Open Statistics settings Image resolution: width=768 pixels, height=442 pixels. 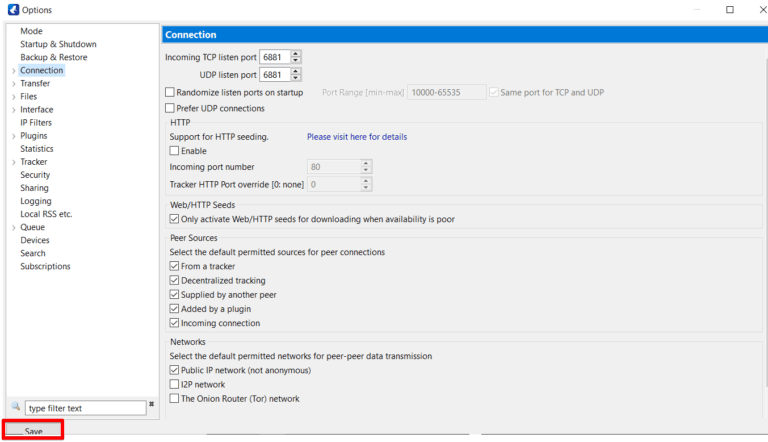tap(37, 148)
